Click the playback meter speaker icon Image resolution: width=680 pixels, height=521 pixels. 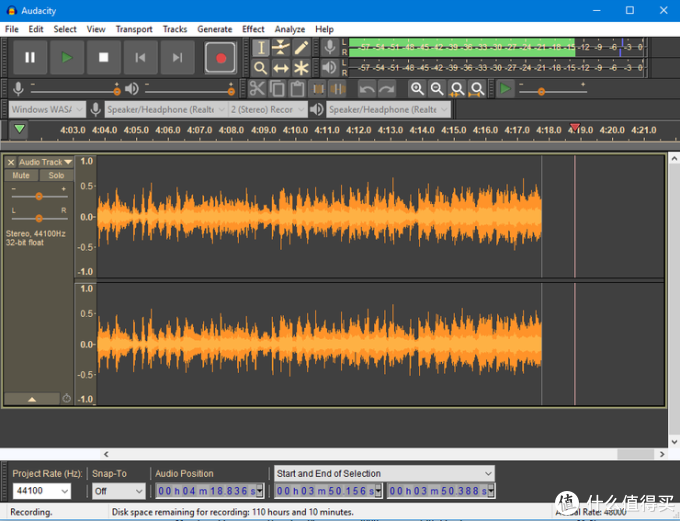click(x=330, y=67)
